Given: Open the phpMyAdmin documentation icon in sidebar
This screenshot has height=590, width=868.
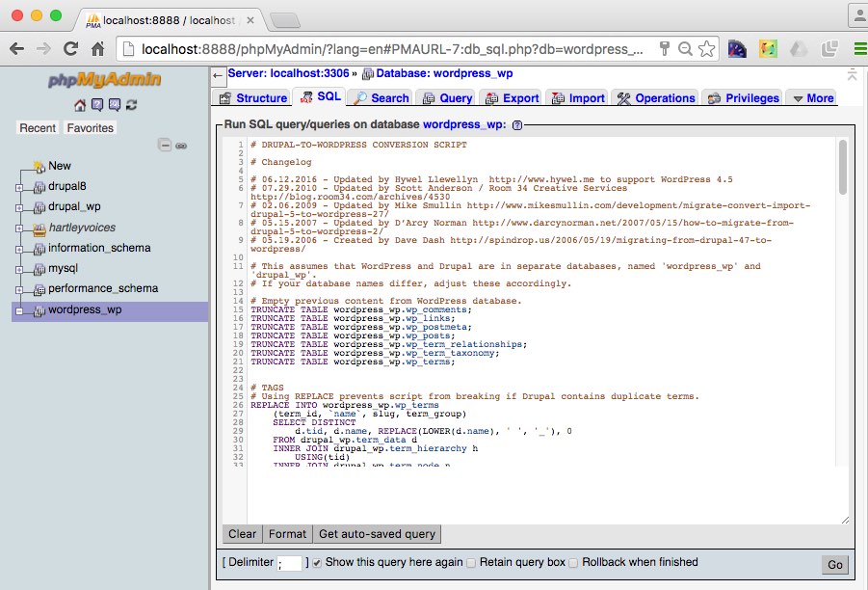Looking at the screenshot, I should coord(97,105).
